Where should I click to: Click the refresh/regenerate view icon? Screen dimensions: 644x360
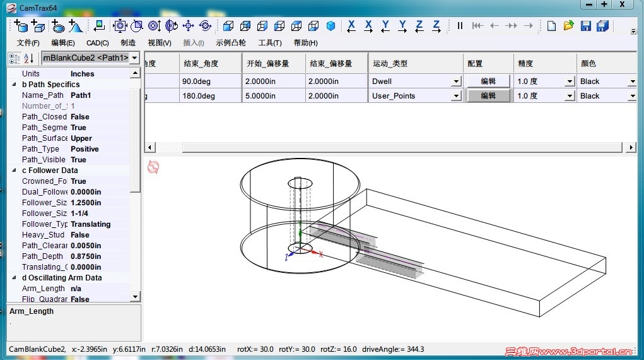tap(206, 26)
